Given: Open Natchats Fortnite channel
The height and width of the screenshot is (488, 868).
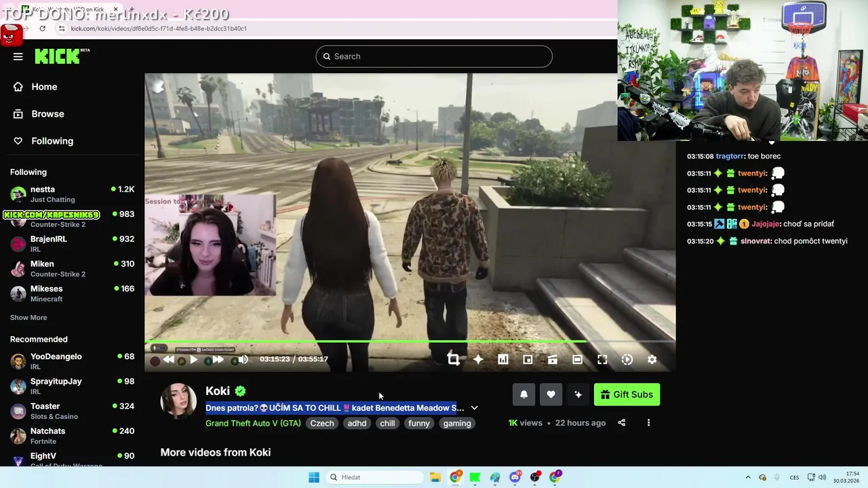Looking at the screenshot, I should (x=72, y=436).
